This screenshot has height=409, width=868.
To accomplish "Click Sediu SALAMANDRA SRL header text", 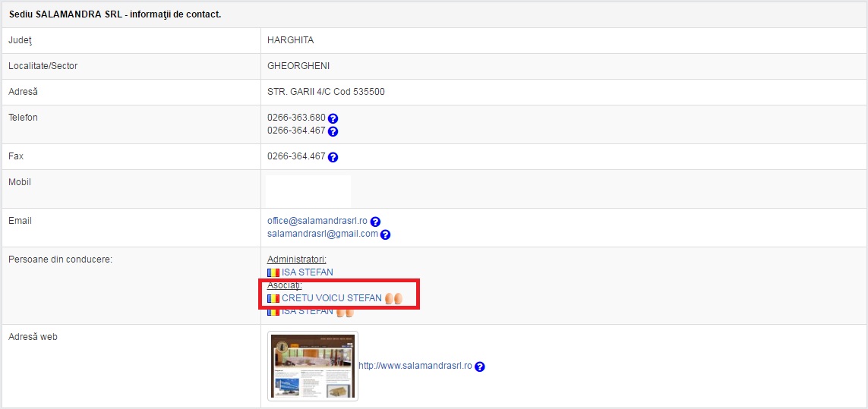I will pyautogui.click(x=115, y=14).
